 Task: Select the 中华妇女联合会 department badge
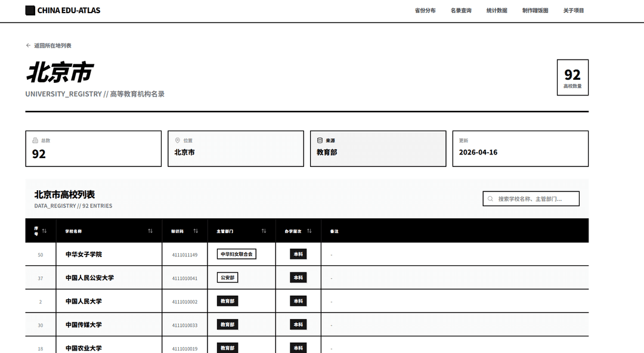coord(237,253)
